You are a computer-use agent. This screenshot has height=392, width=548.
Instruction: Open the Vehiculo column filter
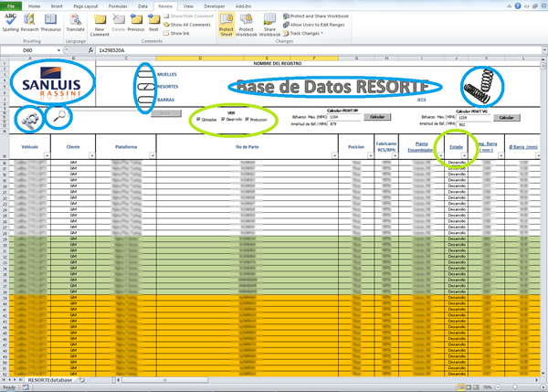pos(47,155)
